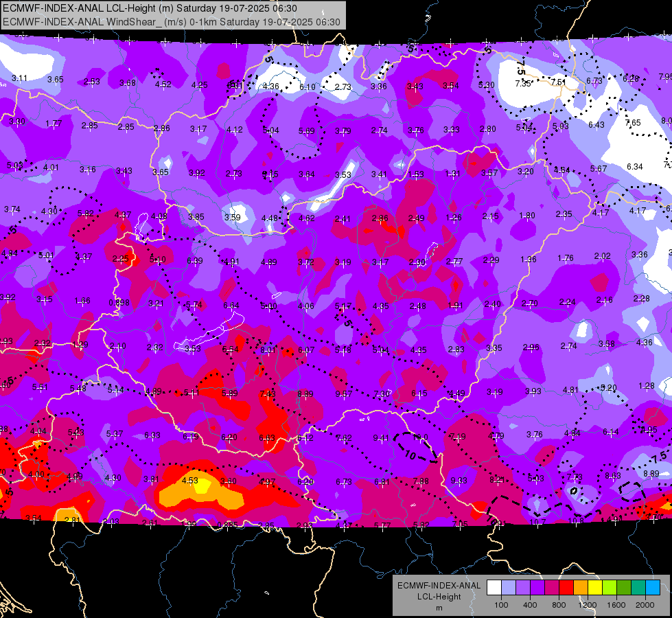Click the wind shear value 0.885

228,525
